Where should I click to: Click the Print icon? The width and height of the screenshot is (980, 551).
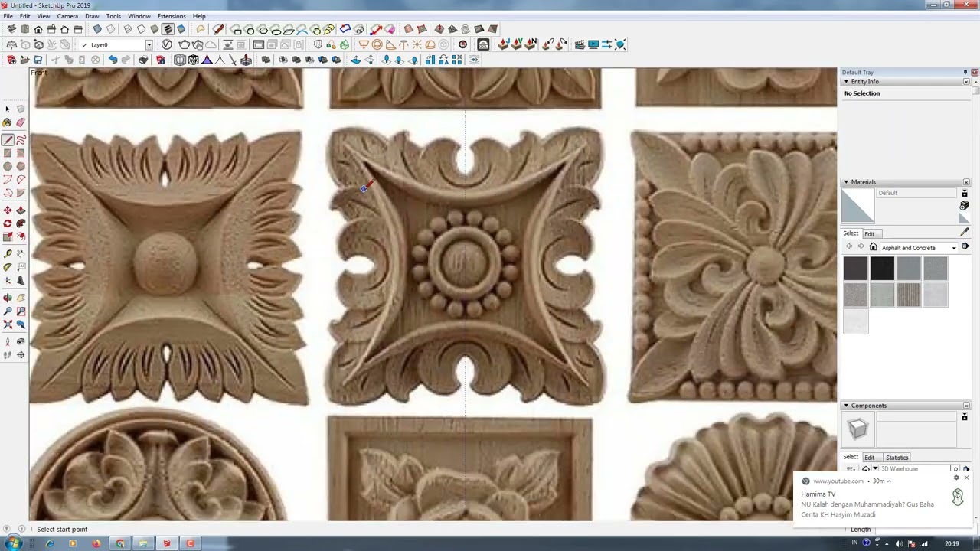coord(143,60)
